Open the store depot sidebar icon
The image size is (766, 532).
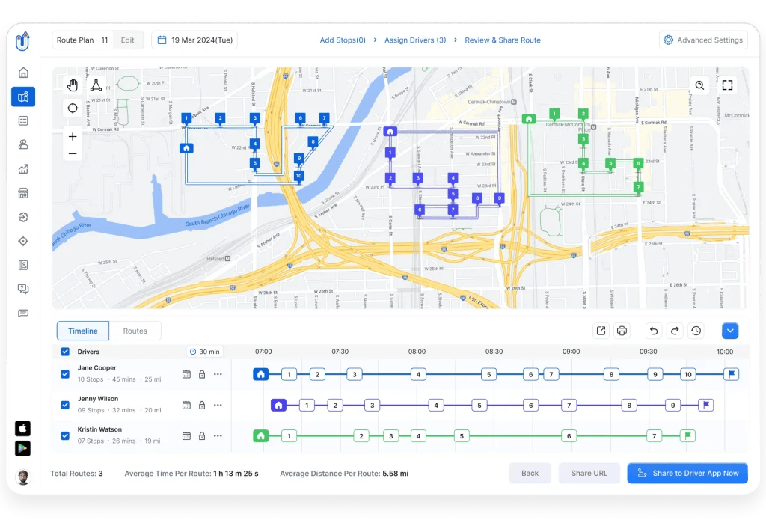tap(23, 193)
